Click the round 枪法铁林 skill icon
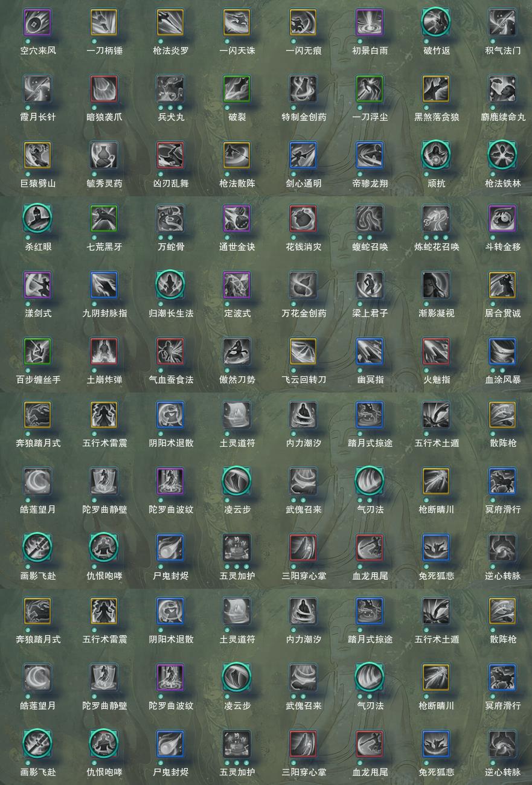The width and height of the screenshot is (532, 785). click(502, 156)
